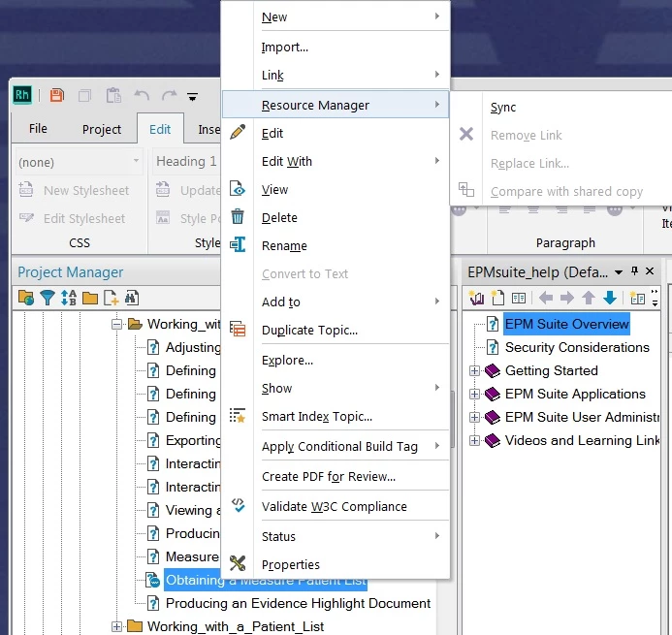This screenshot has width=672, height=635.
Task: Click blue move down arrow in TOC toolbar
Action: 610,298
